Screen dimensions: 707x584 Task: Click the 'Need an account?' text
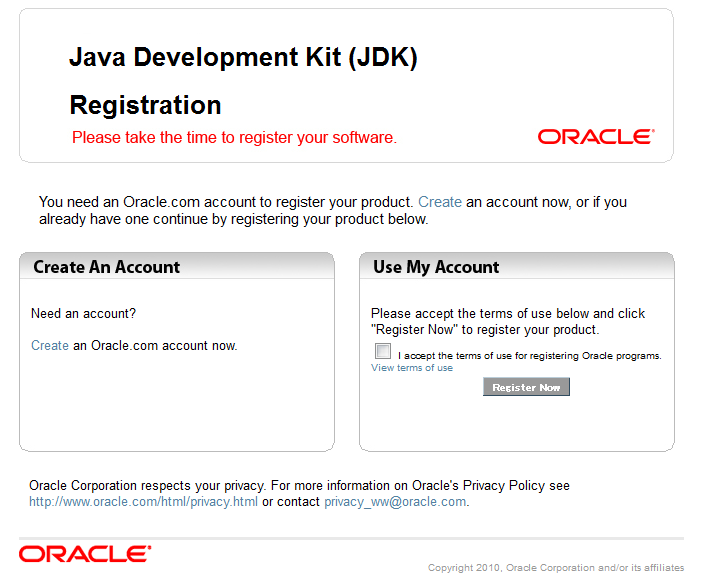(x=83, y=314)
